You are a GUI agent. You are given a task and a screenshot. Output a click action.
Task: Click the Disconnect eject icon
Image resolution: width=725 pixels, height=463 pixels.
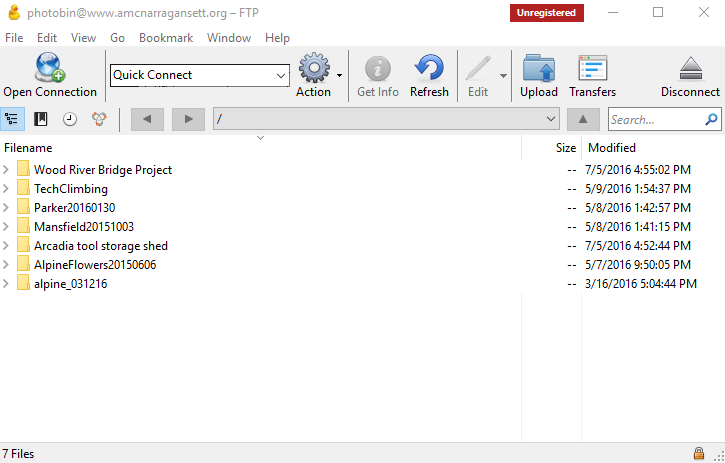[690, 68]
